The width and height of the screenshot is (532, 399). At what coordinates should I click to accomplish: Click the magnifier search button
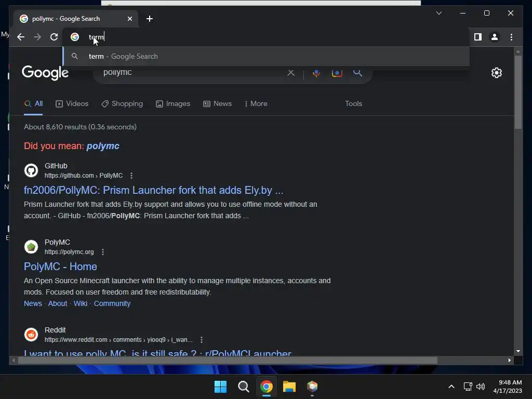click(x=357, y=72)
